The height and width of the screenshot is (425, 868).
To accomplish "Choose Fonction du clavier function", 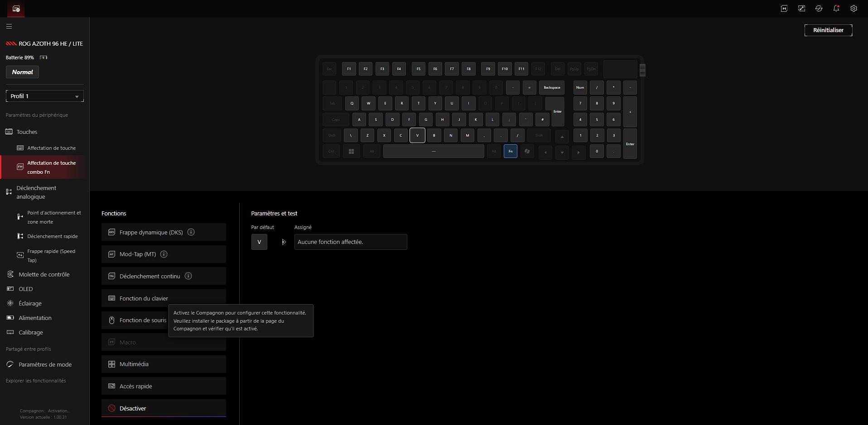I will coord(164,298).
